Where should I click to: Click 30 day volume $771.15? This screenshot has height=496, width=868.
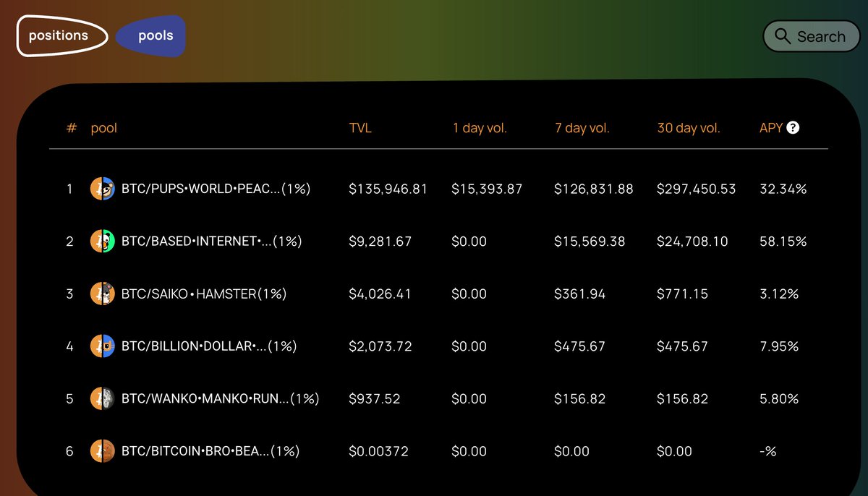[x=682, y=294]
